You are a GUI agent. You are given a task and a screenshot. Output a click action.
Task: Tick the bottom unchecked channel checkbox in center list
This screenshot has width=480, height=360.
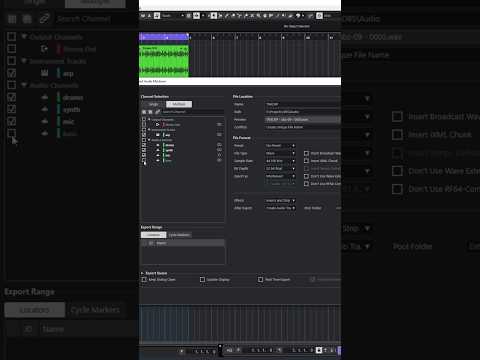tap(144, 160)
